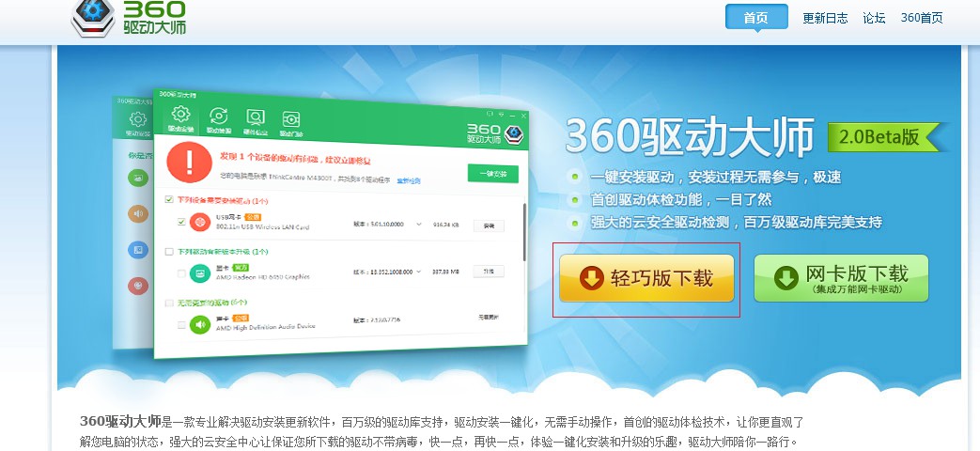Click the gear icon in the background preview window
The width and height of the screenshot is (980, 451).
click(138, 118)
